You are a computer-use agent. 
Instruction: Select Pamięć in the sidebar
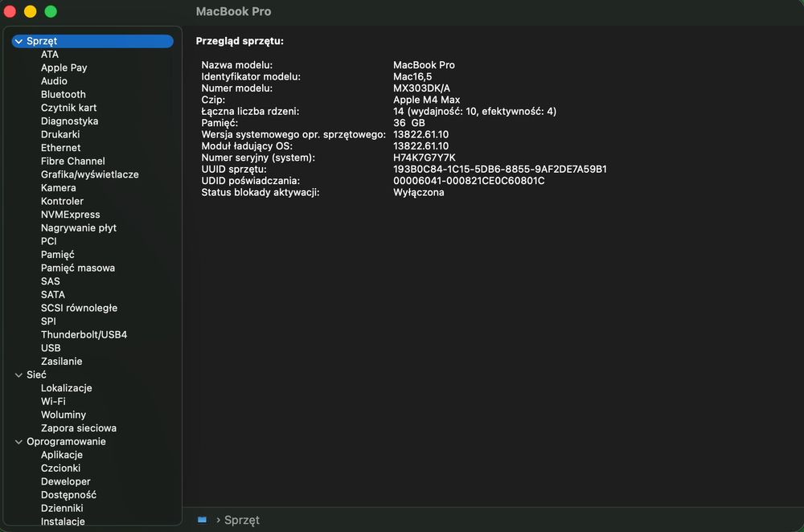pos(57,254)
